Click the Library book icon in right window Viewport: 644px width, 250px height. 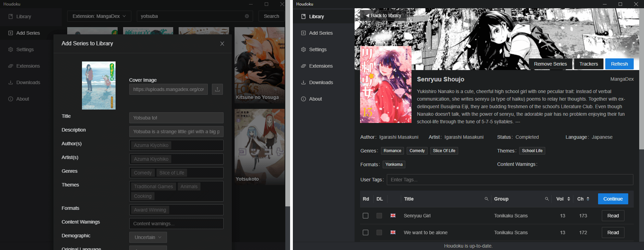pos(303,16)
